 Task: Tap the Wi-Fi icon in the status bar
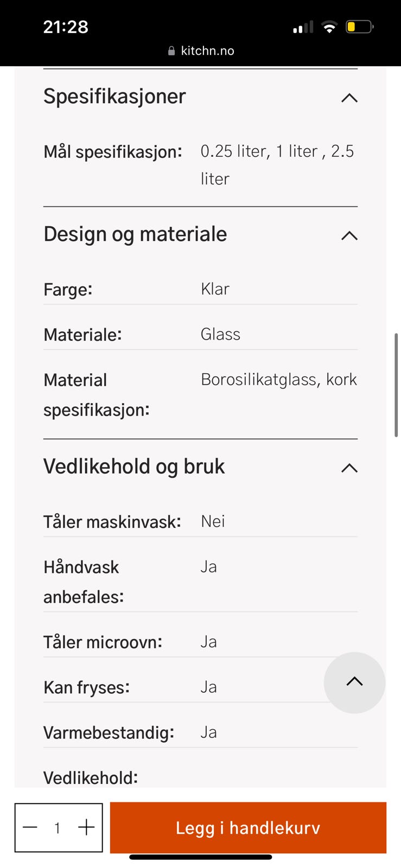click(329, 27)
